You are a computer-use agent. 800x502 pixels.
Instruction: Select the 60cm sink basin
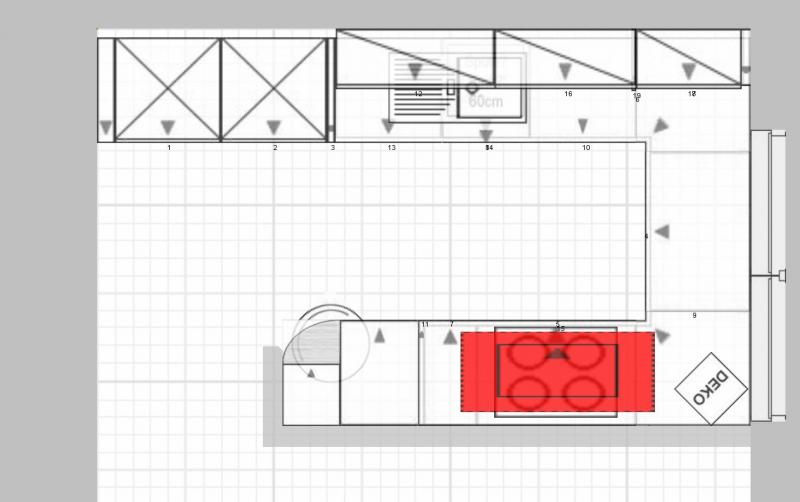point(490,90)
